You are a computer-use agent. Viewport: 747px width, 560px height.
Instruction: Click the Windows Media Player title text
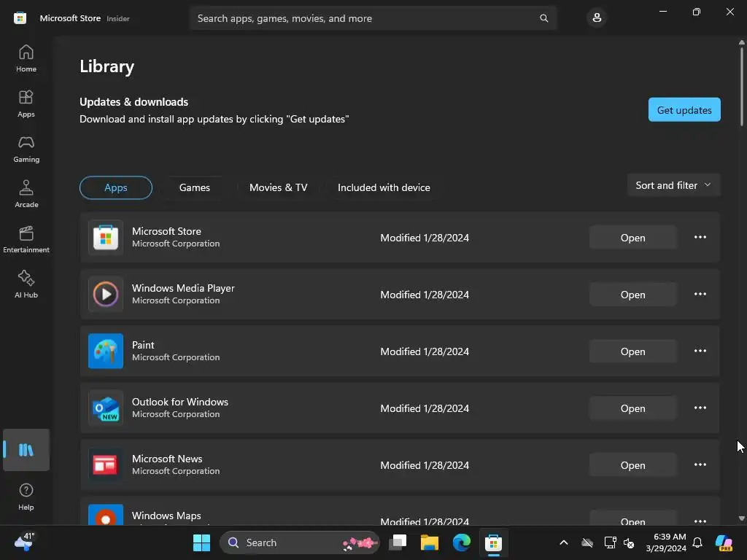tap(183, 288)
